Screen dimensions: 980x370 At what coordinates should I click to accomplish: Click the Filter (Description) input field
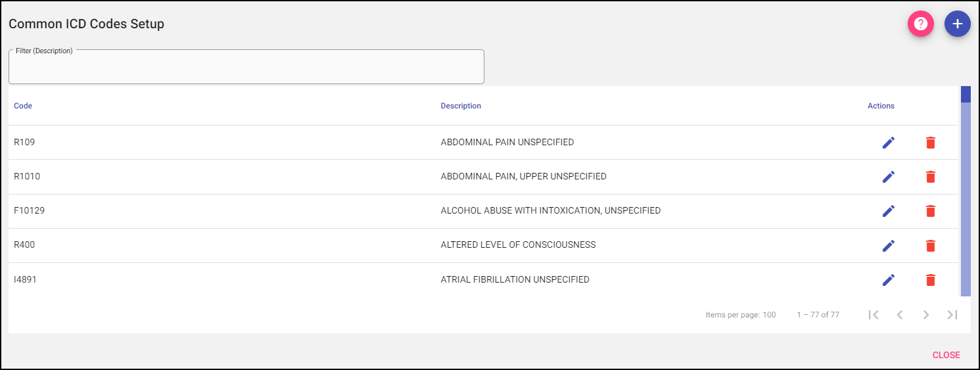[246, 68]
